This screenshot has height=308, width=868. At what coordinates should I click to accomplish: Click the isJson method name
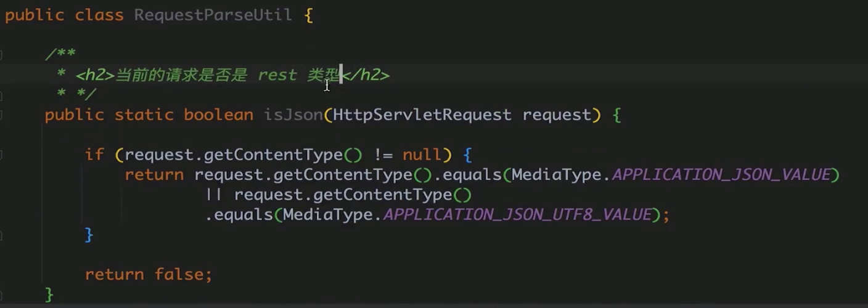pyautogui.click(x=293, y=115)
